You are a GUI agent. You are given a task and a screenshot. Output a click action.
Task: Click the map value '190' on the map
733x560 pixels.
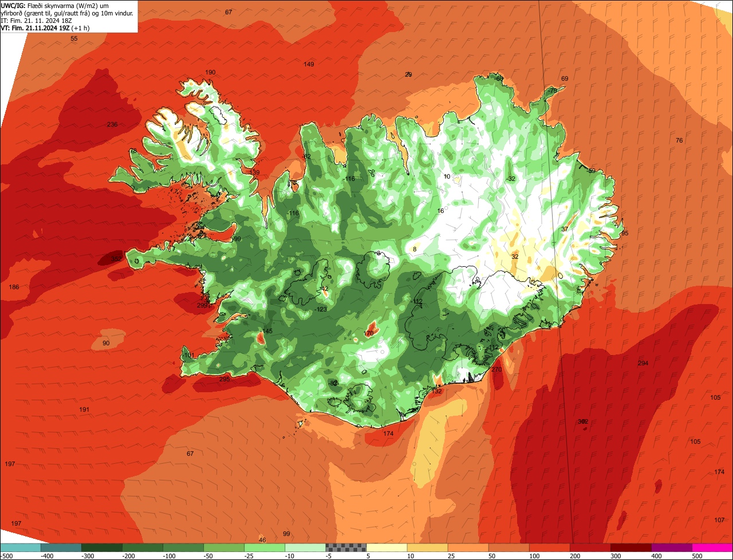tap(210, 72)
